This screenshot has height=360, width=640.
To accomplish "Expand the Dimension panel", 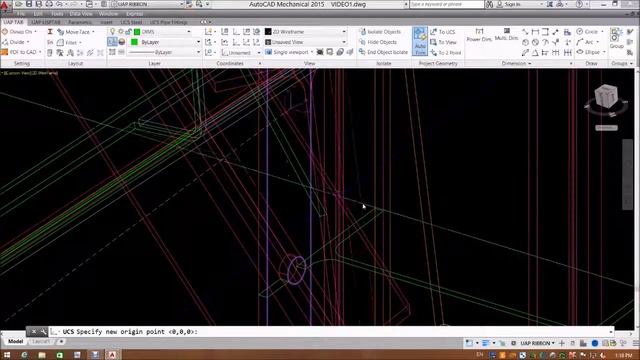I will pyautogui.click(x=516, y=63).
